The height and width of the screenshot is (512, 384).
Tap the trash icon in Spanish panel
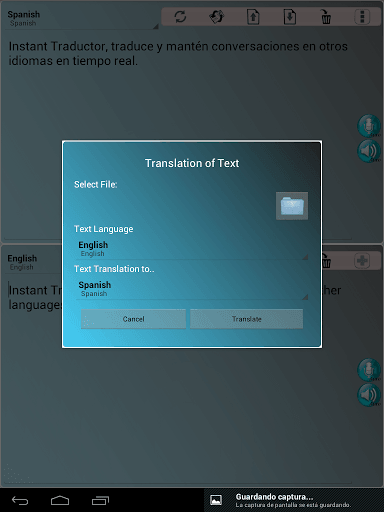click(x=326, y=17)
